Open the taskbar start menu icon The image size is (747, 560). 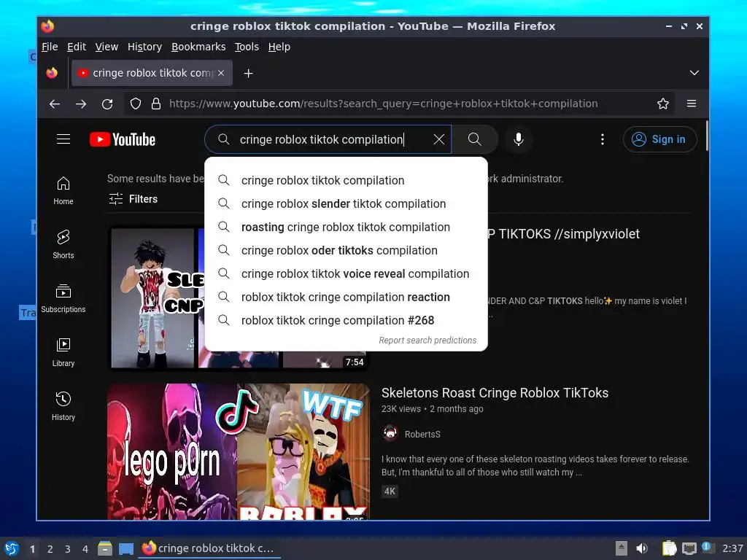pyautogui.click(x=12, y=548)
